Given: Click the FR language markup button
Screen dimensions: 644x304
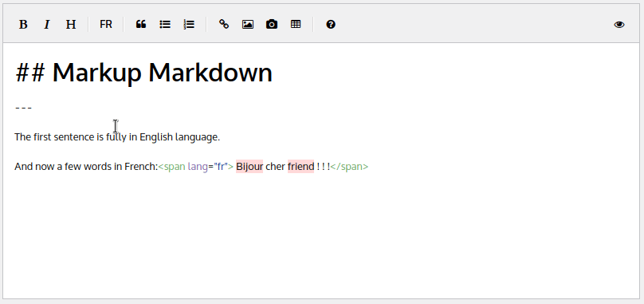Looking at the screenshot, I should pyautogui.click(x=105, y=25).
